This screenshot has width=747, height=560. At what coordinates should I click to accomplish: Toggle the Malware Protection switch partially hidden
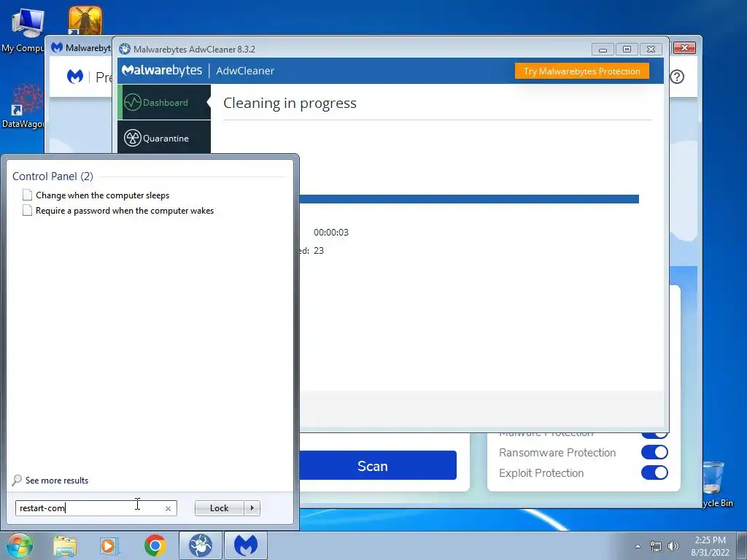pos(654,435)
